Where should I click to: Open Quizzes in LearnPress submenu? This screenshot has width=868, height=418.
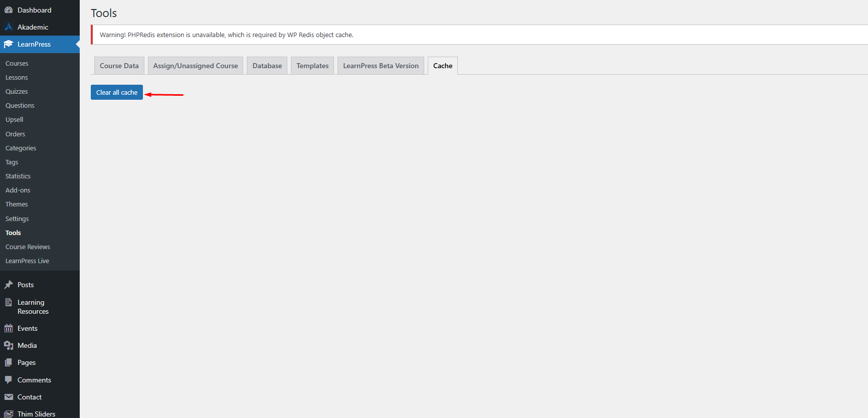17,92
